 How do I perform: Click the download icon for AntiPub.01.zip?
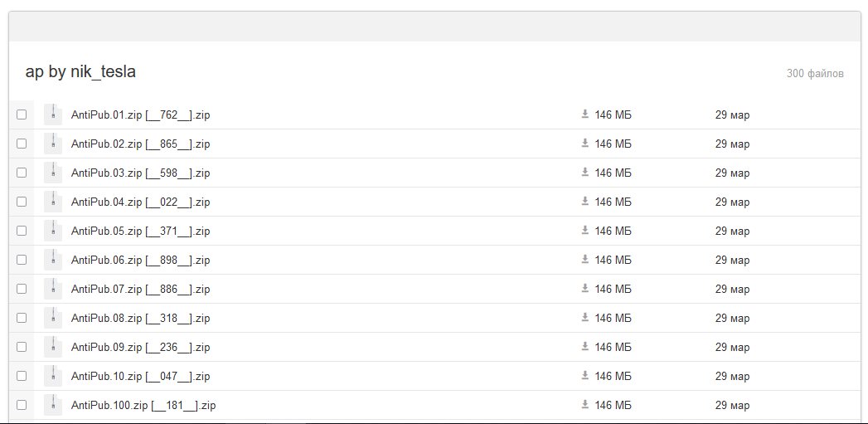[x=584, y=115]
